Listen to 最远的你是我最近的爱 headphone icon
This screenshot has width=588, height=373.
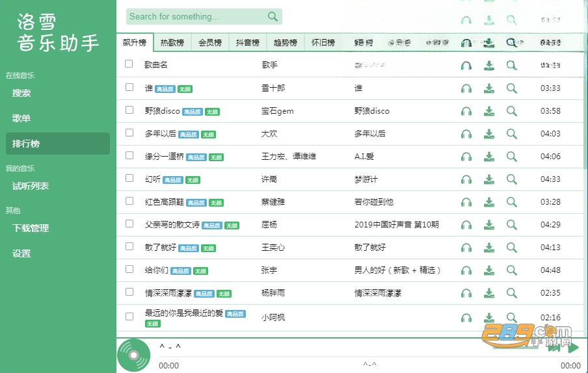click(466, 318)
